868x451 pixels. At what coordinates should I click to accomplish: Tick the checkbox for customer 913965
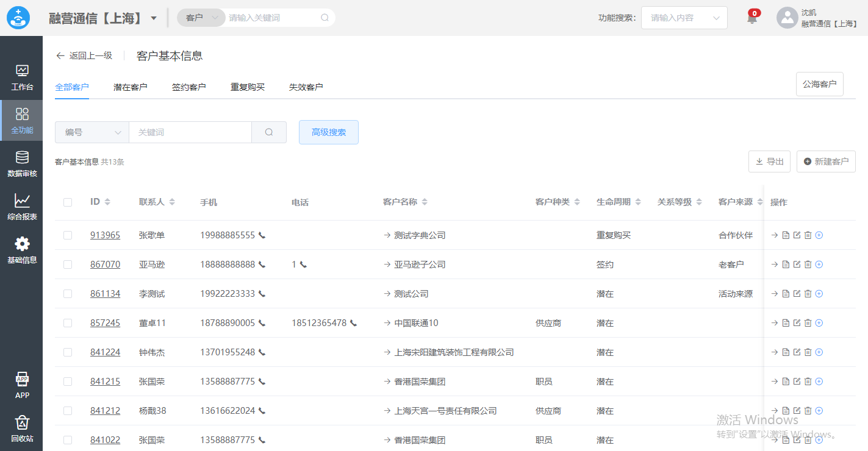68,235
